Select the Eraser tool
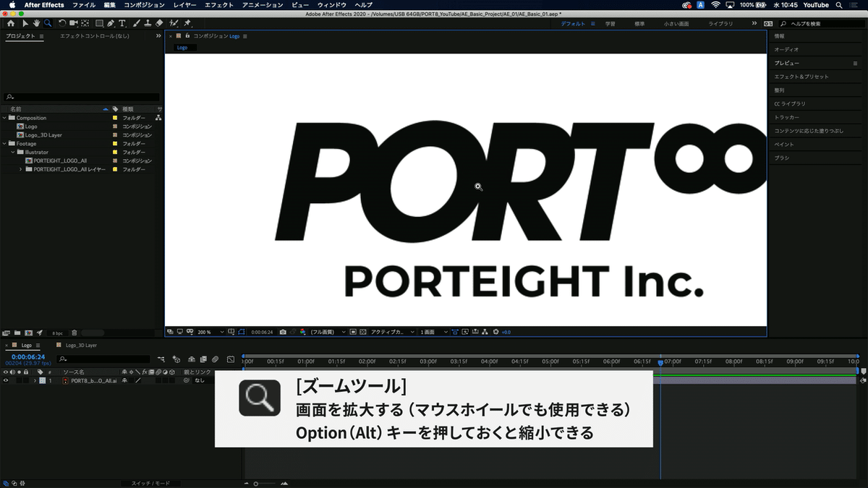 click(x=158, y=23)
